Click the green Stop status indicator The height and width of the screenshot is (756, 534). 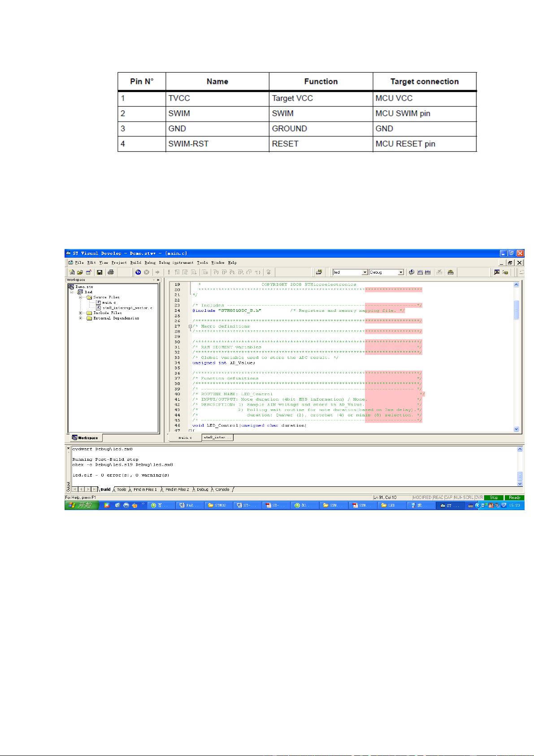[x=494, y=498]
